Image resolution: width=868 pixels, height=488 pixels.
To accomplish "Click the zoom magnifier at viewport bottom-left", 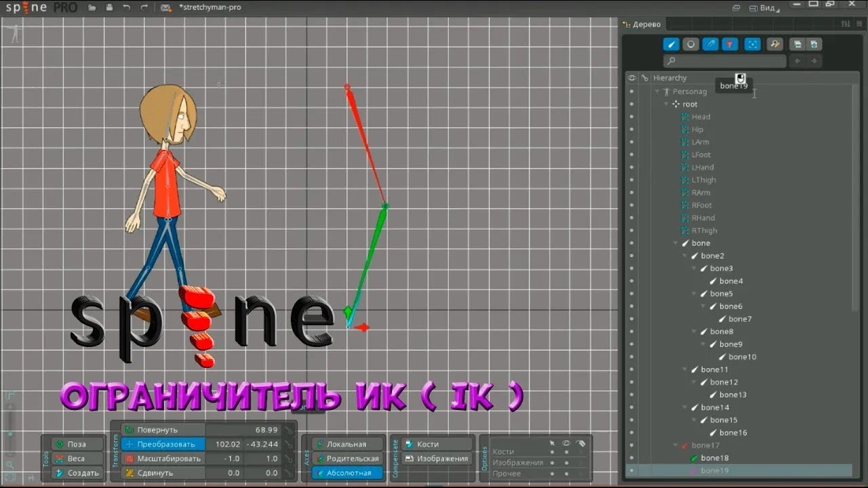I will click(x=10, y=465).
